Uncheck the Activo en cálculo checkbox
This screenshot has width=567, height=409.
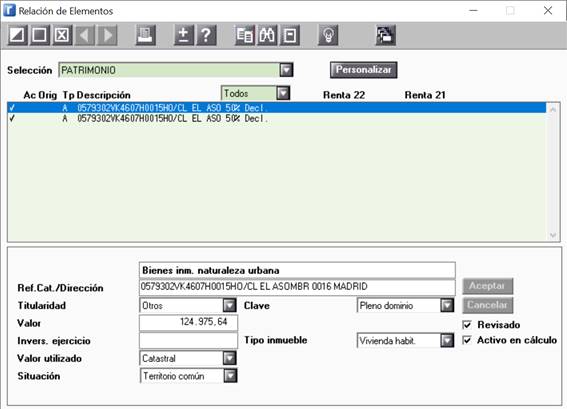(467, 340)
